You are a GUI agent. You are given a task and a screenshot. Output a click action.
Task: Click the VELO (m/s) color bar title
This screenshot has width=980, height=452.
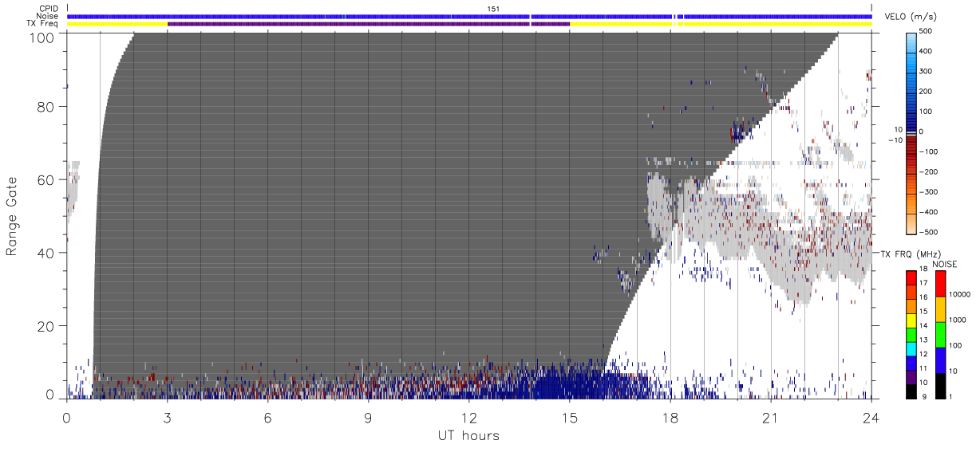[911, 17]
